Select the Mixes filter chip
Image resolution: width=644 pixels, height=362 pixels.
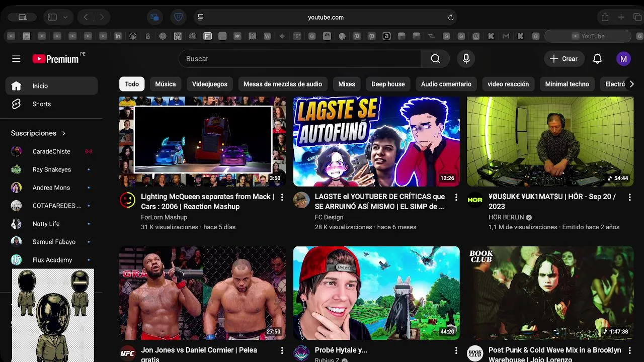pyautogui.click(x=347, y=84)
